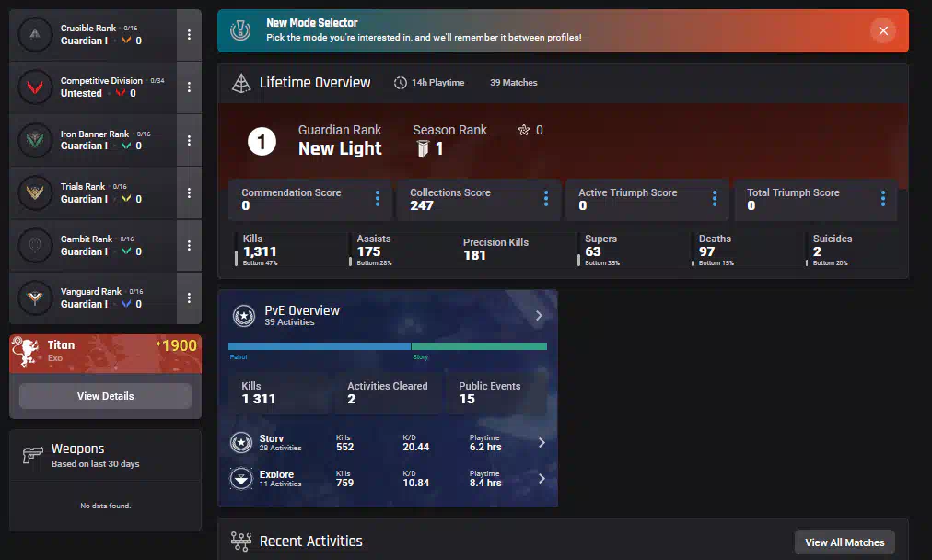
Task: Click the 14h Playtime label
Action: [x=438, y=83]
